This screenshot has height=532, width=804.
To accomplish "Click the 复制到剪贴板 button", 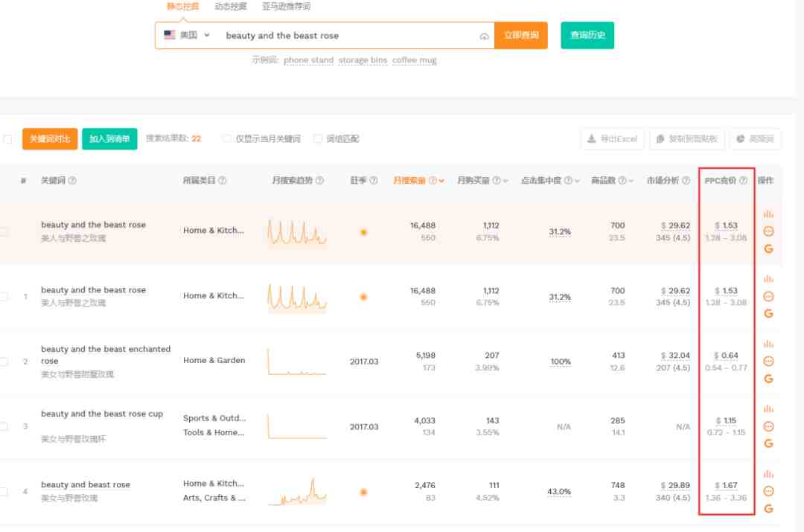I will pyautogui.click(x=687, y=139).
